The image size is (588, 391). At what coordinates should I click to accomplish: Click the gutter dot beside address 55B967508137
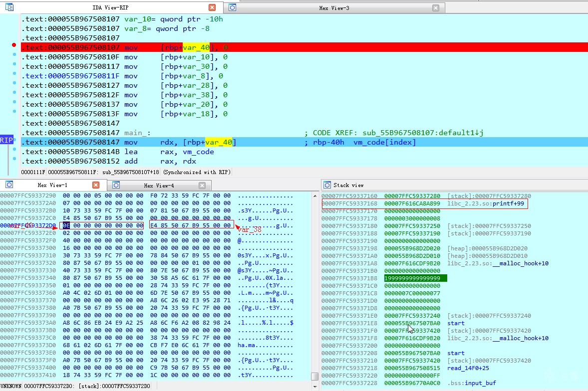pos(14,102)
